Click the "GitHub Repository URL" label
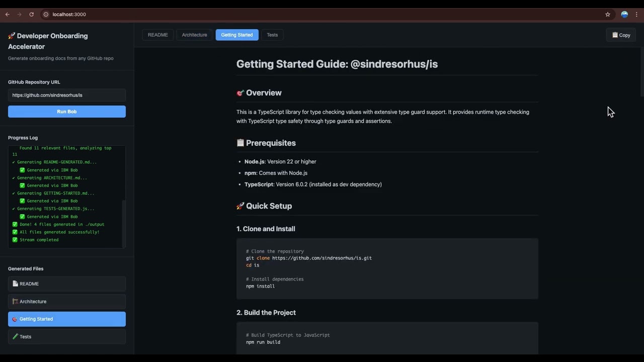Image resolution: width=644 pixels, height=362 pixels. [x=34, y=82]
